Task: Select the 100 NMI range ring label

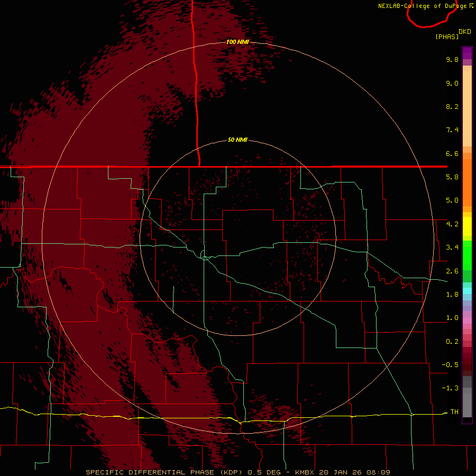Action: pos(237,42)
